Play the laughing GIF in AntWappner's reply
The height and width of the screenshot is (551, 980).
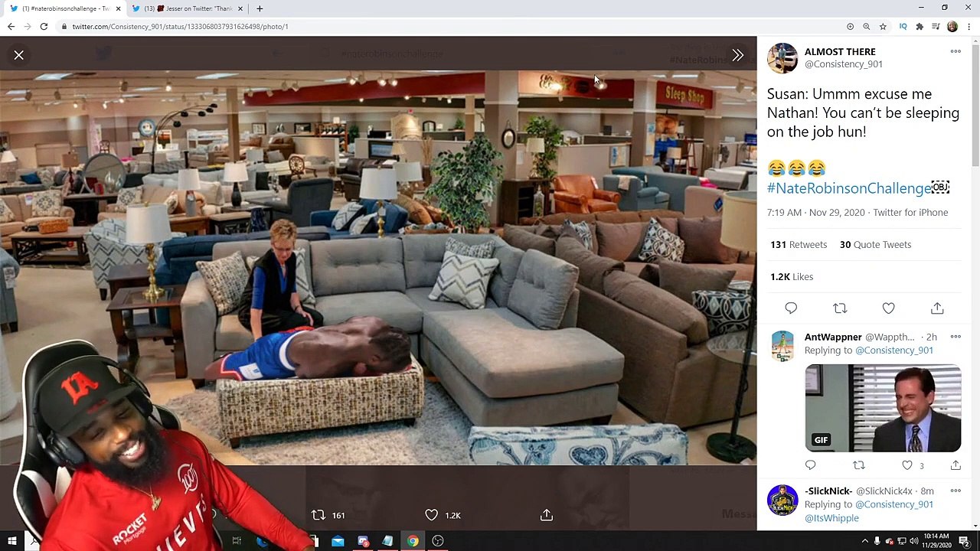[x=883, y=409]
